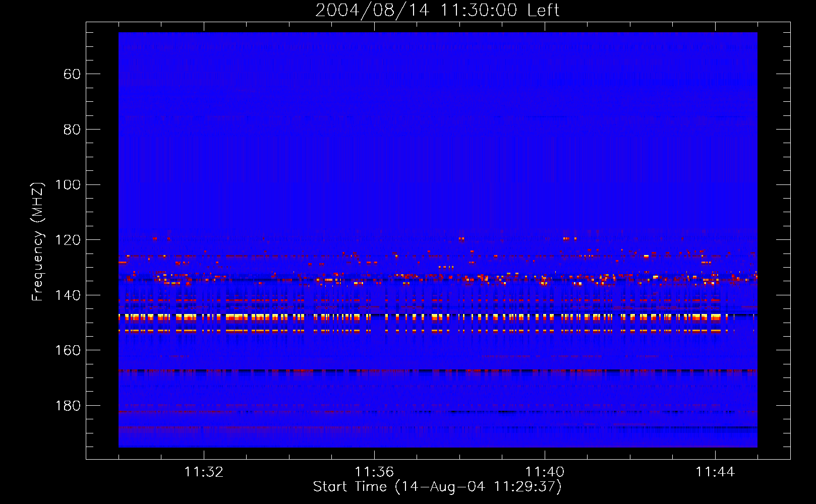Select the 120 frequency tick label
Image resolution: width=816 pixels, height=504 pixels.
pos(68,240)
